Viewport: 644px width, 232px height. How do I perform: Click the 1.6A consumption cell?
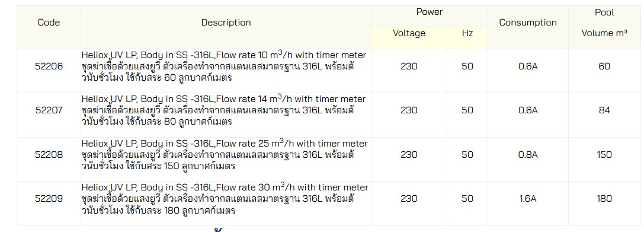click(x=528, y=199)
